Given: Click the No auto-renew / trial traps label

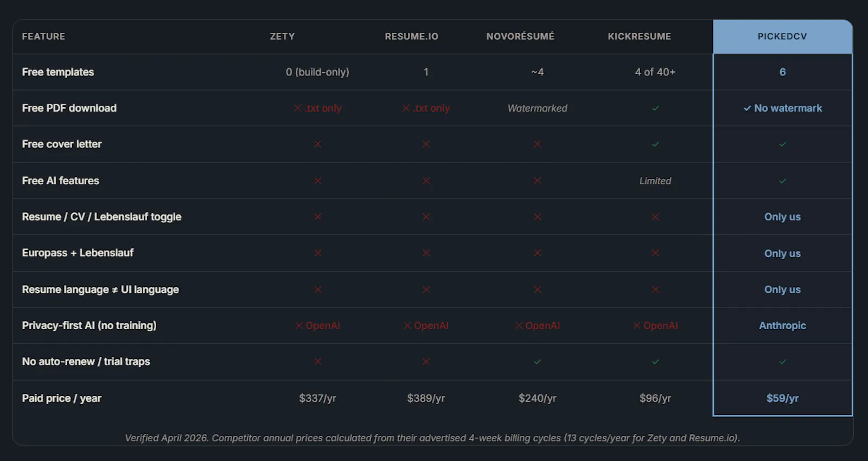Looking at the screenshot, I should (86, 362).
